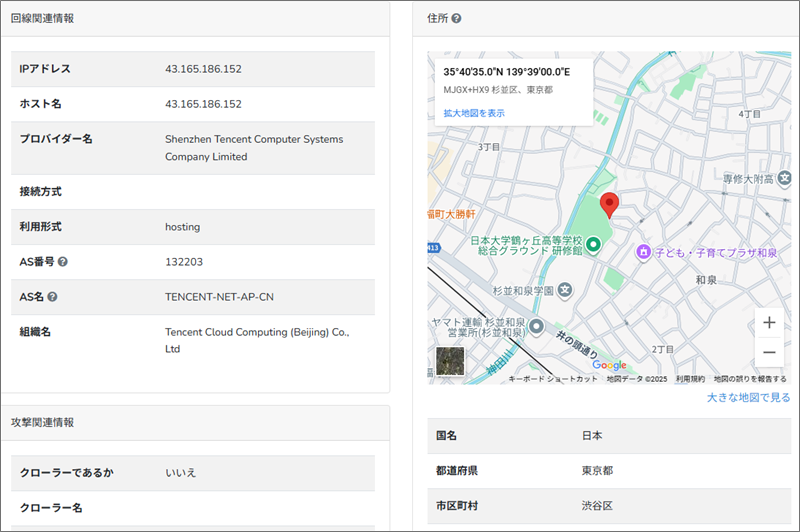This screenshot has width=800, height=532.
Task: Open the 利用規約 map terms link
Action: 690,379
